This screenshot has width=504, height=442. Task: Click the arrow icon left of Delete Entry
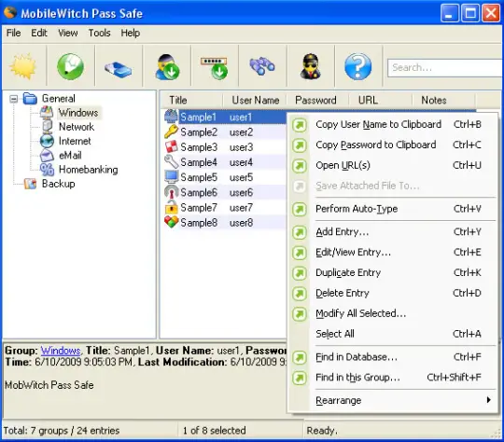click(x=300, y=294)
